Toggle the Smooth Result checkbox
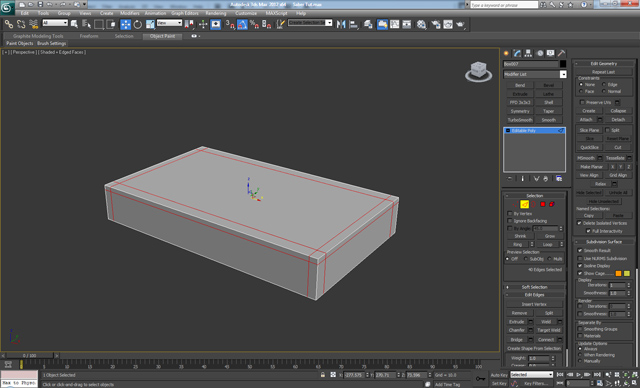Viewport: 640px width, 388px height. (x=580, y=251)
